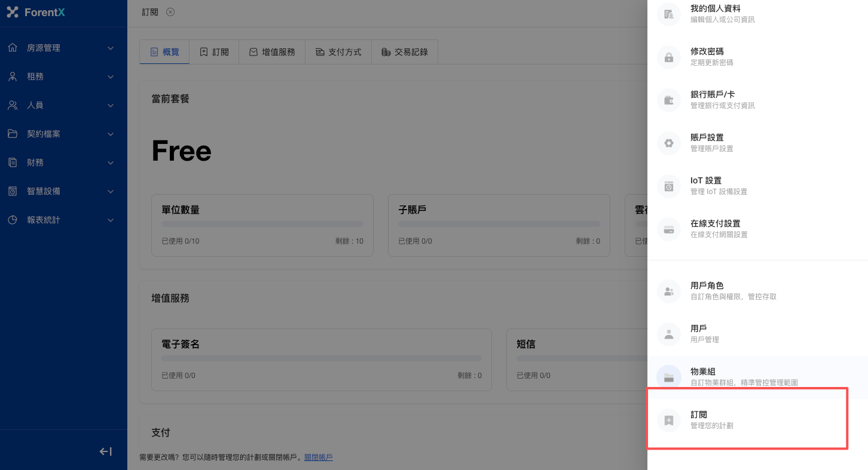Click the card icon for 在線支付設置
Screen dimensions: 868x470
click(x=669, y=229)
